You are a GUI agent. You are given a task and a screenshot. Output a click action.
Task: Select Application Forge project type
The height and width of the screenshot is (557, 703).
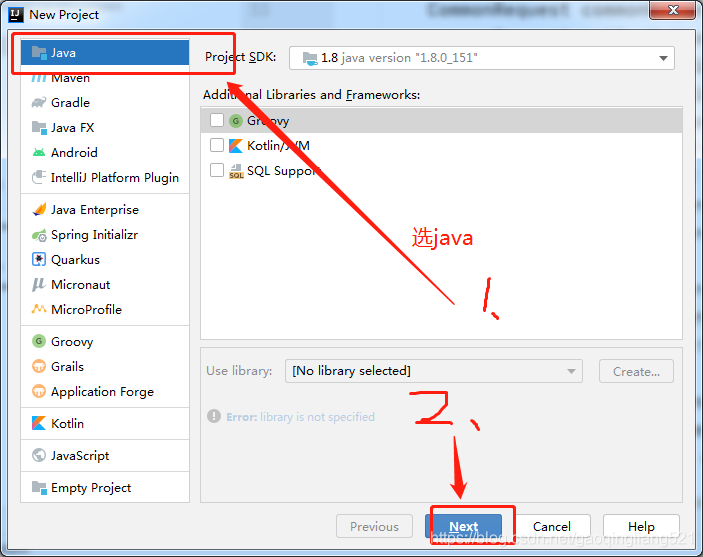[x=105, y=392]
